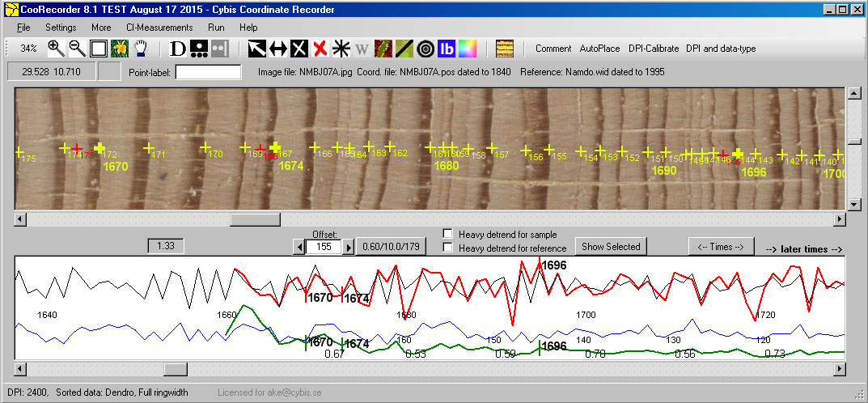
Task: Click the concentric rings target icon
Action: point(426,49)
